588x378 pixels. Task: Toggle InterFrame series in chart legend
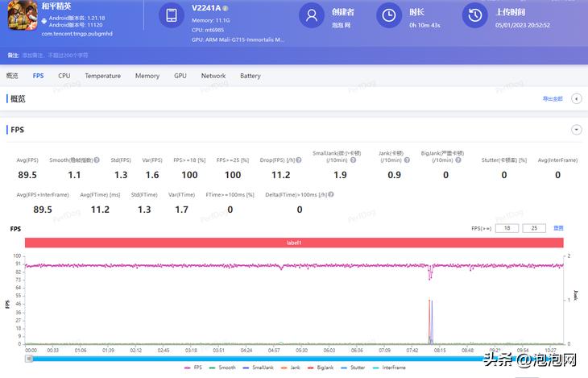[x=389, y=368]
